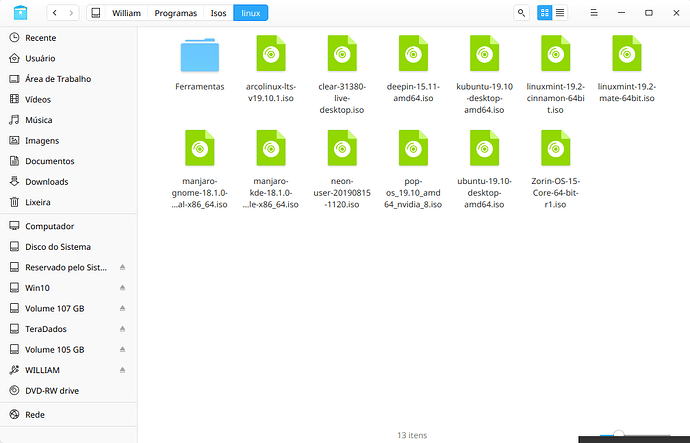Click the disk icon in breadcrumb bar
Viewport: 690px width, 443px height.
(95, 13)
